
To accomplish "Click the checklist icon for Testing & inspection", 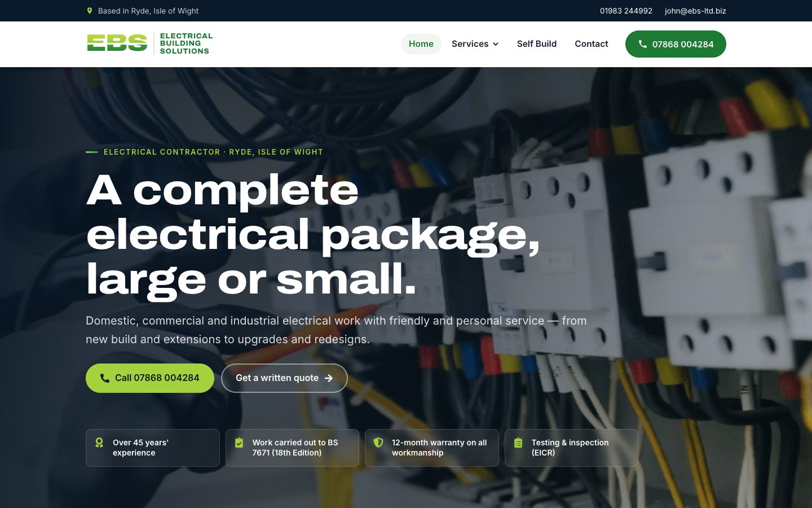I will coord(518,443).
